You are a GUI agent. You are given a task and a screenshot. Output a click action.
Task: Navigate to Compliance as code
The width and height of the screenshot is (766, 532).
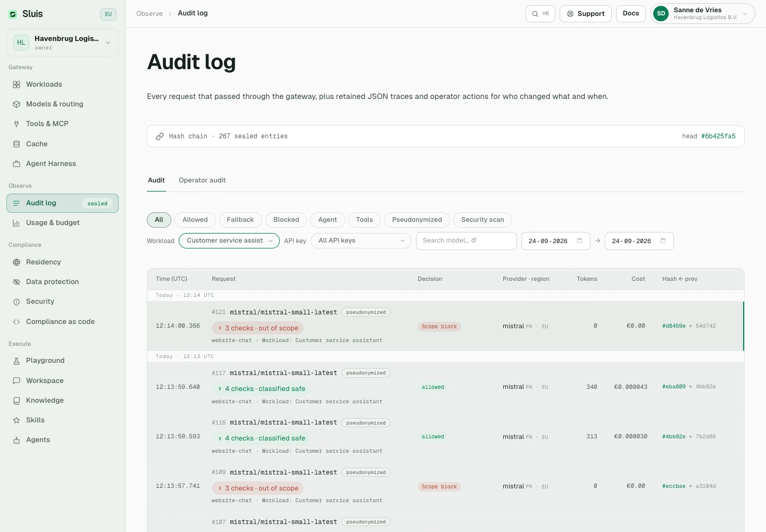(x=62, y=322)
